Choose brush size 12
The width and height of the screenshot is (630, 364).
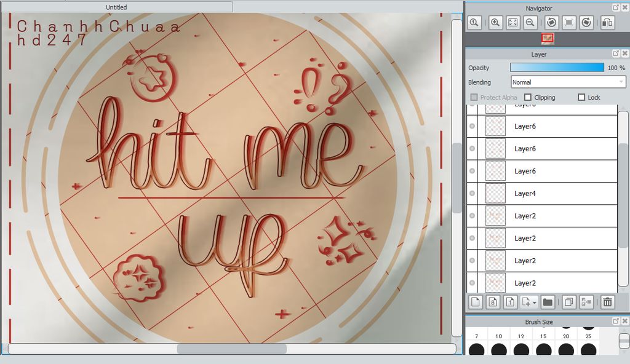coord(521,348)
